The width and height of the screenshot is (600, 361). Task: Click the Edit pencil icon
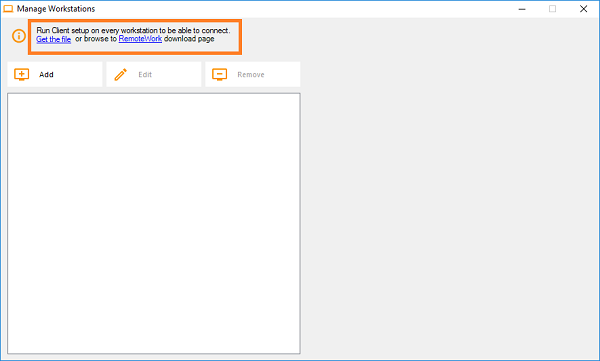121,74
